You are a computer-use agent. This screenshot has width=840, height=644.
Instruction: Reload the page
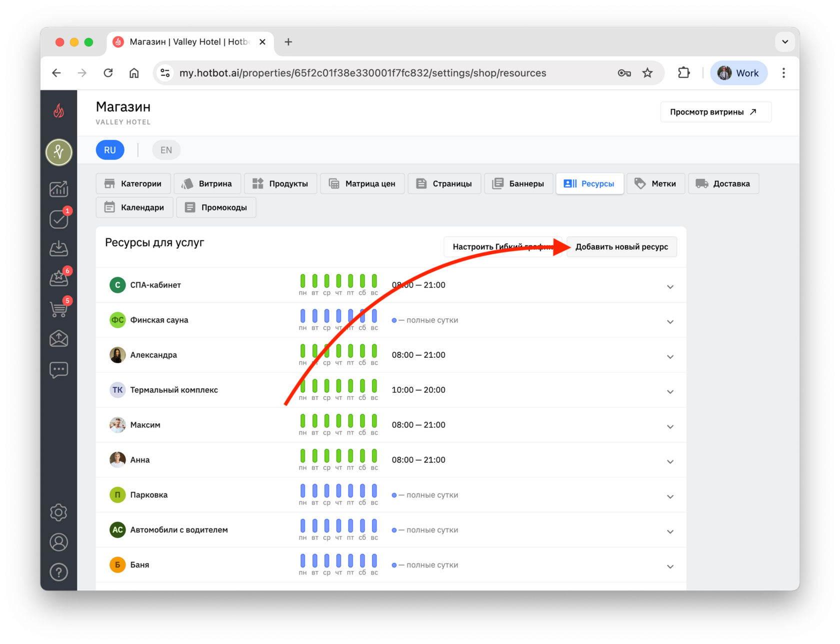tap(108, 73)
